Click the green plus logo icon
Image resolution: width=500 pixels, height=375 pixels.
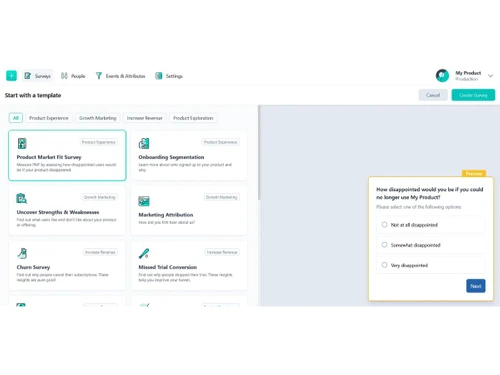point(11,76)
